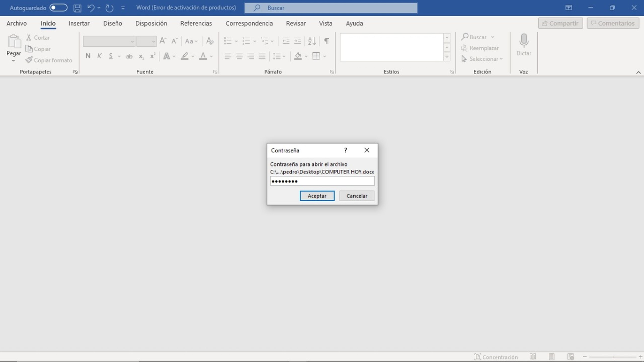The image size is (644, 362).
Task: Select the strikethrough tool
Action: coord(129,56)
